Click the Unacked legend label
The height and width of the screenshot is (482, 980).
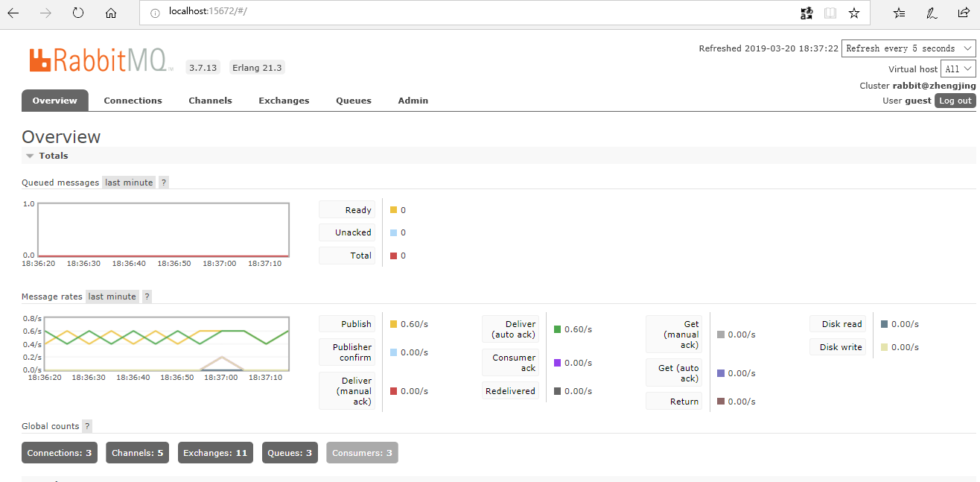click(x=347, y=232)
